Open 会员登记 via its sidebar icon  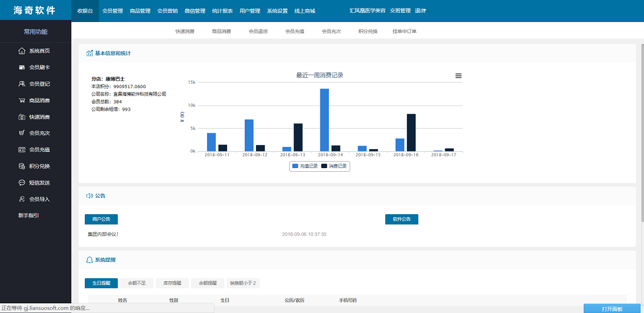pos(22,84)
